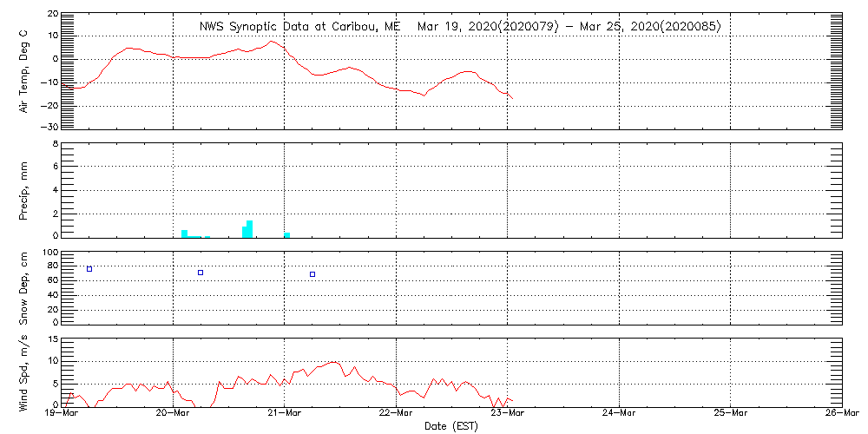The width and height of the screenshot is (868, 434).
Task: Click the 'Snow Dep, cm' axis label
Action: click(25, 287)
